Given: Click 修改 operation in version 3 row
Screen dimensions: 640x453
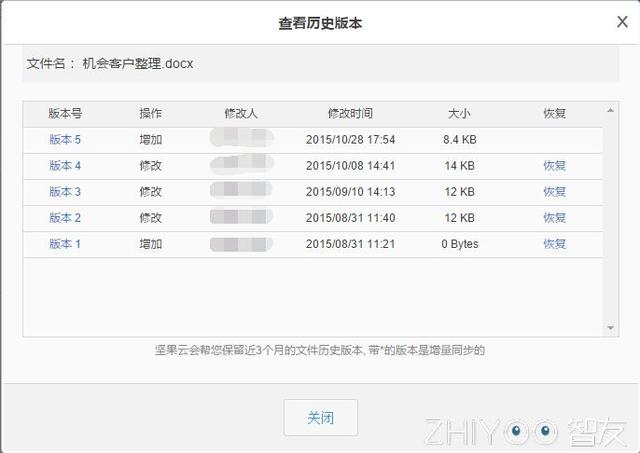Looking at the screenshot, I should [151, 192].
